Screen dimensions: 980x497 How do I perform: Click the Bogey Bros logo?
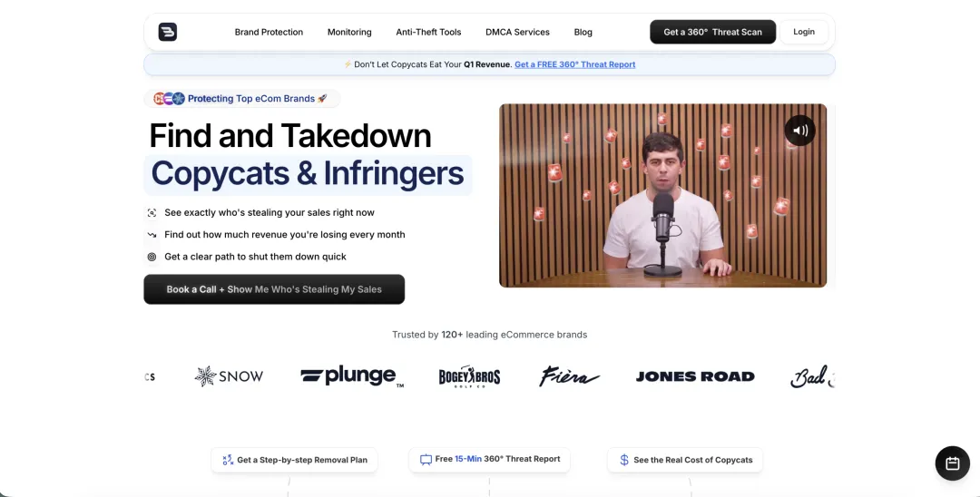pos(469,376)
